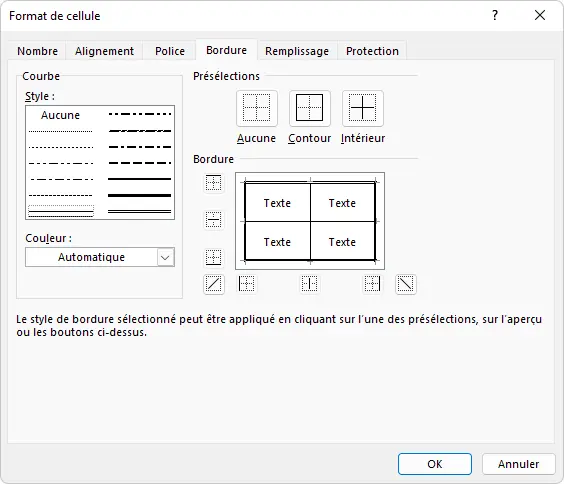This screenshot has height=484, width=564.
Task: Select the thickest solid line style
Action: tap(140, 196)
